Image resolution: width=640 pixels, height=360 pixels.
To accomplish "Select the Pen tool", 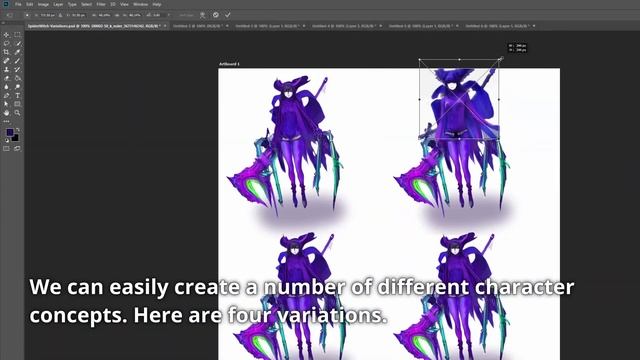I will (x=6, y=96).
